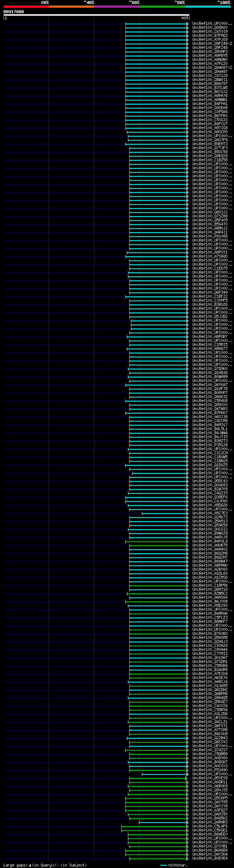Select the label UniRef100_A5DQZ6
Screen dimensions: 234x868
tap(210, 505)
